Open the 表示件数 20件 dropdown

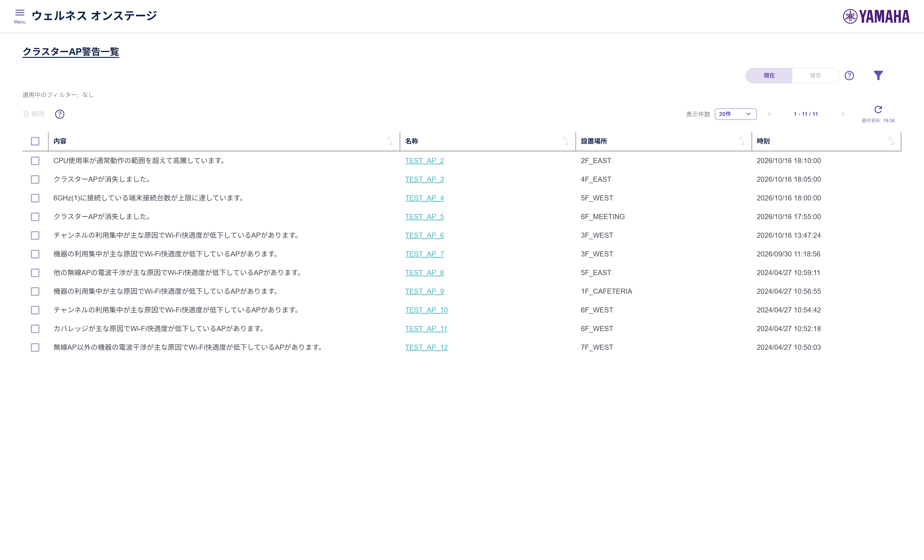(x=736, y=114)
